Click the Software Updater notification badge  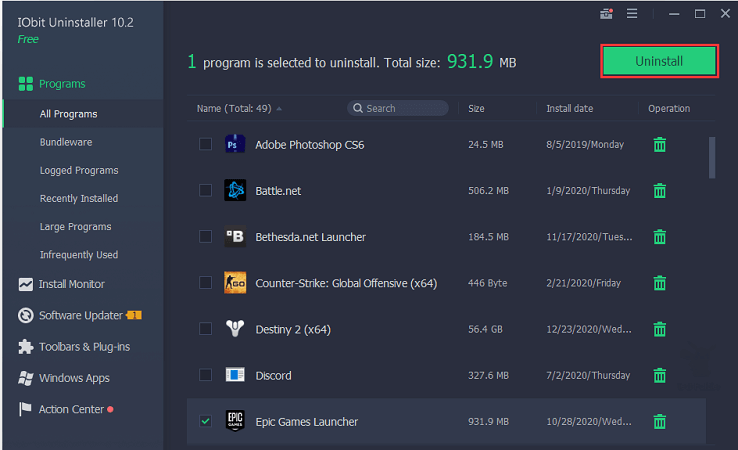[134, 315]
